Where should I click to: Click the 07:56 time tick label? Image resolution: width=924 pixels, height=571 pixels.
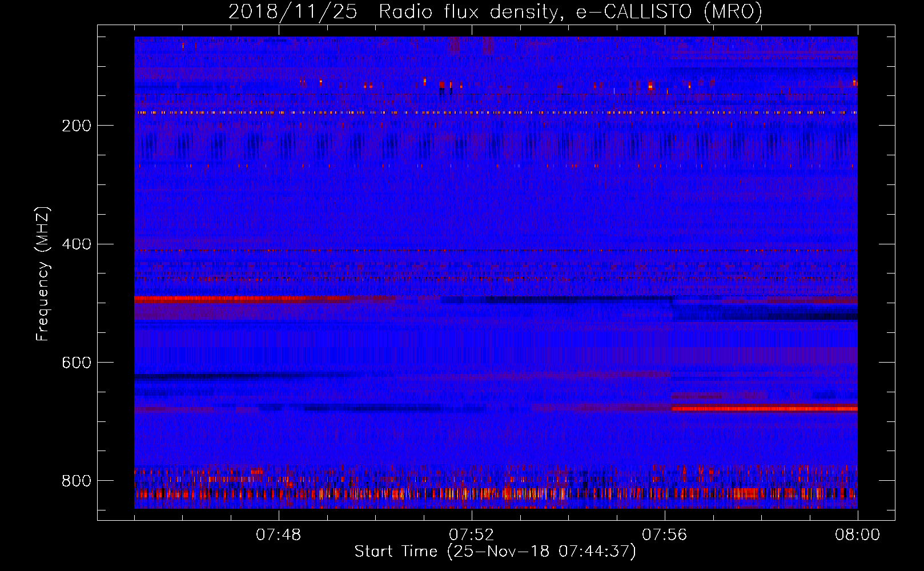pyautogui.click(x=664, y=535)
